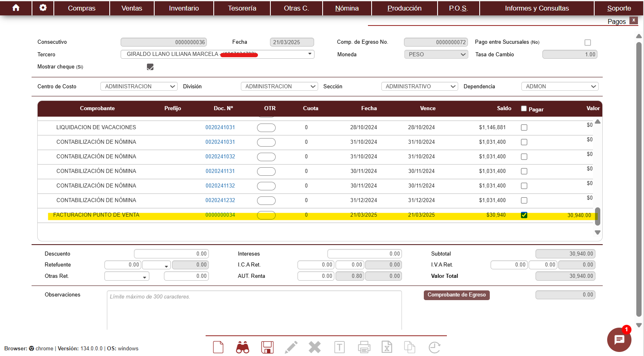Image resolution: width=644 pixels, height=356 pixels.
Task: Open document link 0000000034
Action: click(220, 215)
